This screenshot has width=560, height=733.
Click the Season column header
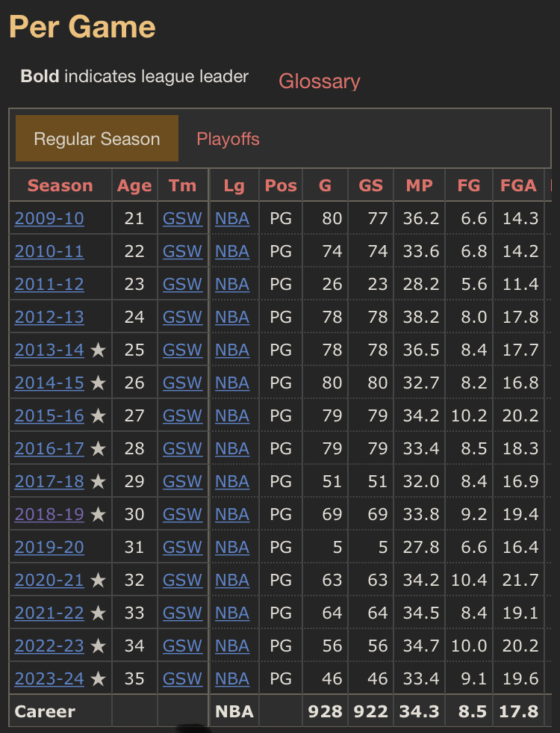[60, 185]
